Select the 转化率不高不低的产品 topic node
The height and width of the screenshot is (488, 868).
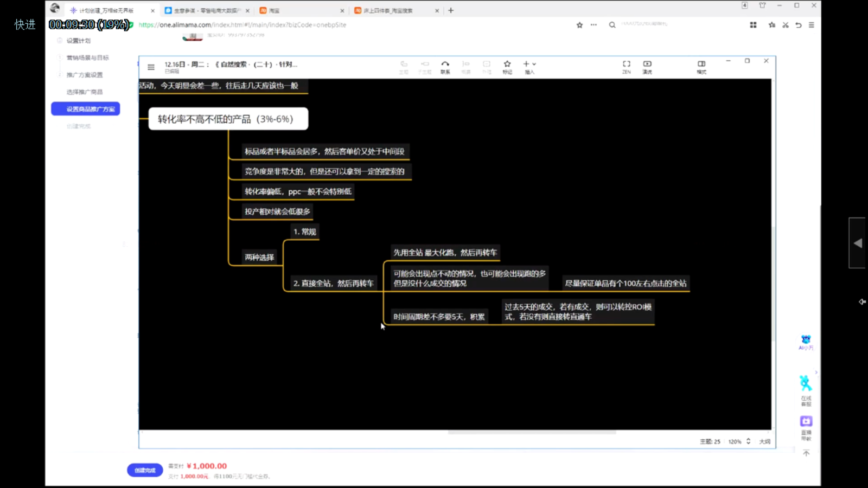coord(228,119)
